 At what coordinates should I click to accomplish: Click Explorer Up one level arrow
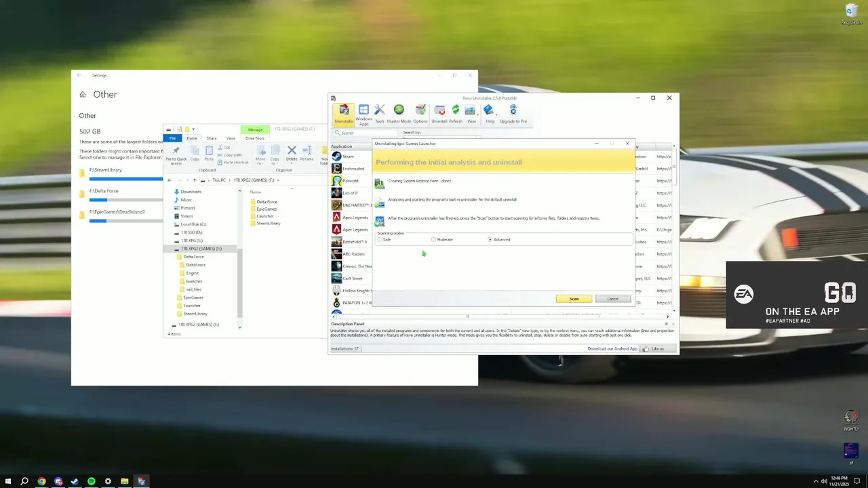[195, 180]
